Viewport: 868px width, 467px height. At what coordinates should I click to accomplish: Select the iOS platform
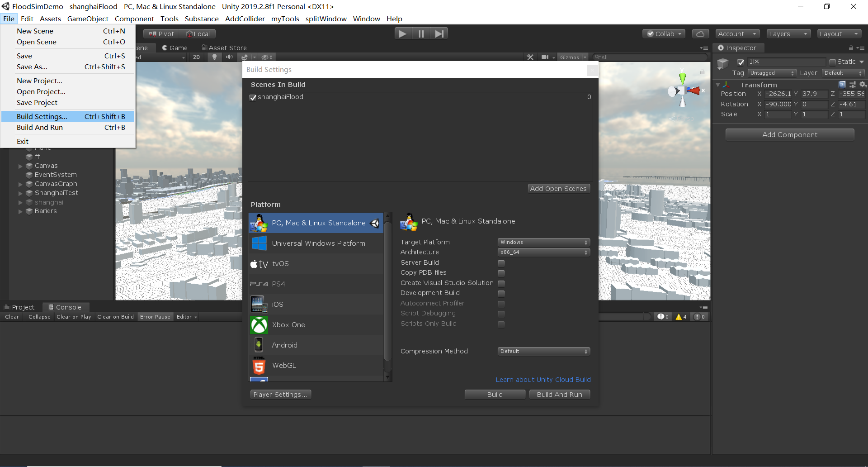coord(316,304)
